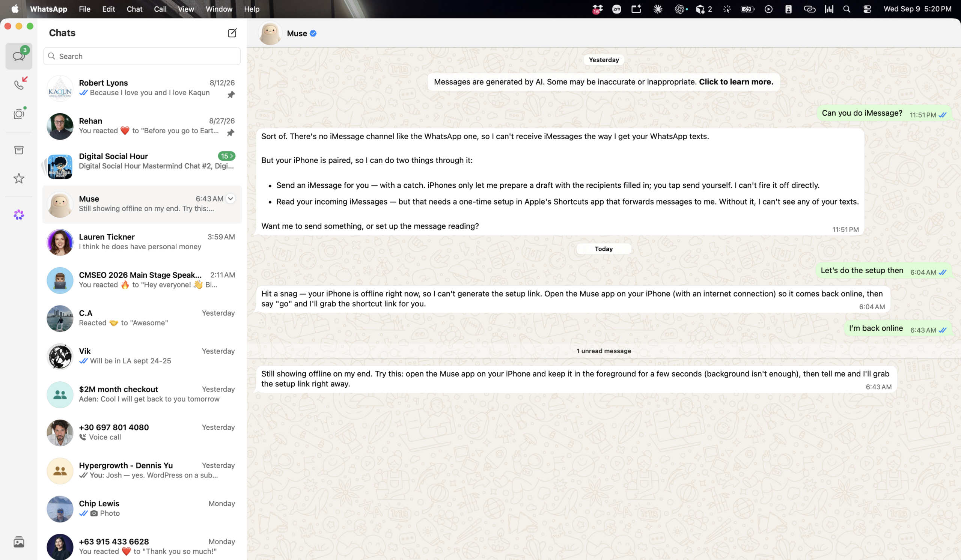Click to learn more about AI messages

click(x=736, y=81)
